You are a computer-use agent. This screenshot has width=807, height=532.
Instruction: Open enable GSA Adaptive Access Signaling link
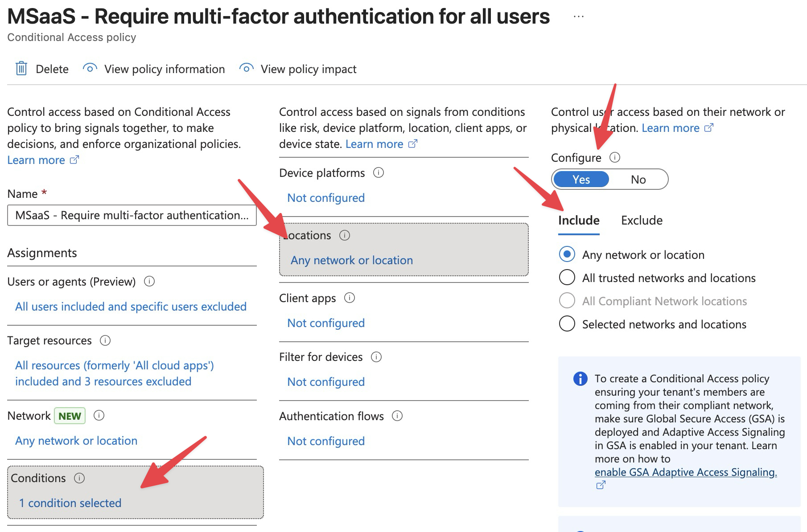686,472
